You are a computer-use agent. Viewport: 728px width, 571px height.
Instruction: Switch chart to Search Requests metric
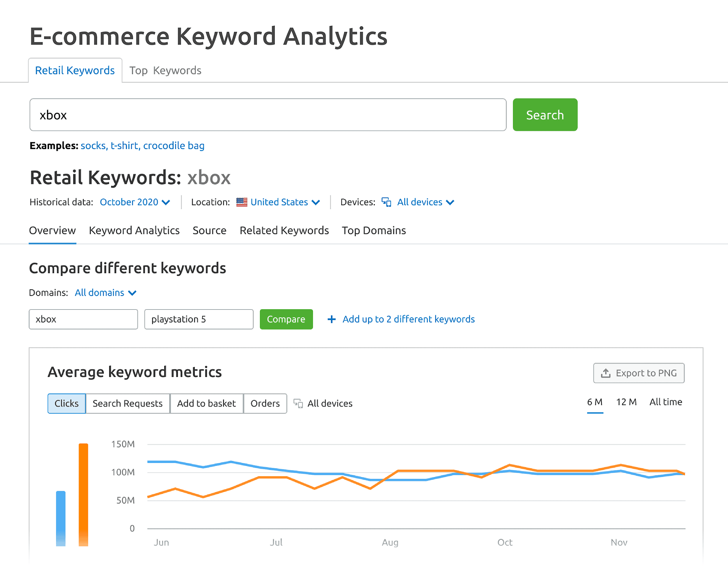[128, 404]
